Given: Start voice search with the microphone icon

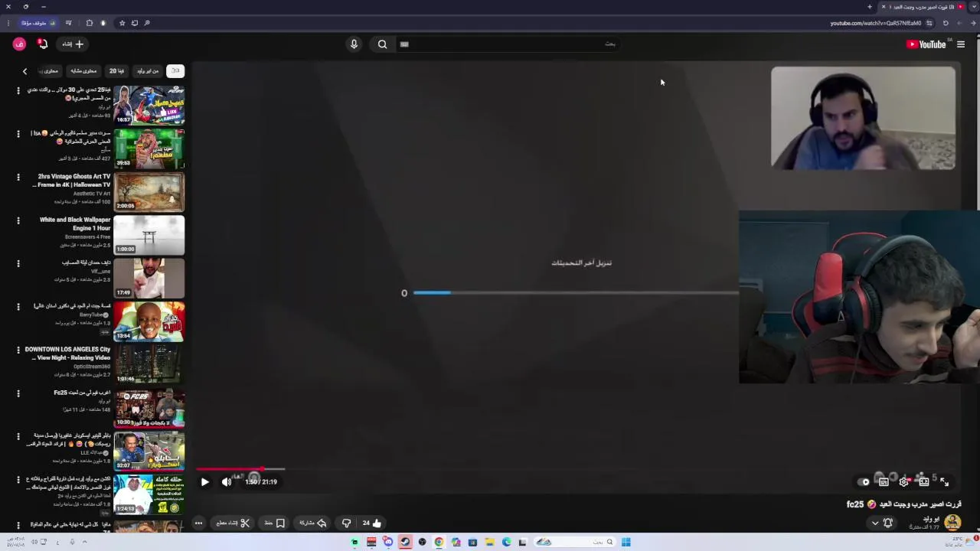Looking at the screenshot, I should [x=354, y=44].
